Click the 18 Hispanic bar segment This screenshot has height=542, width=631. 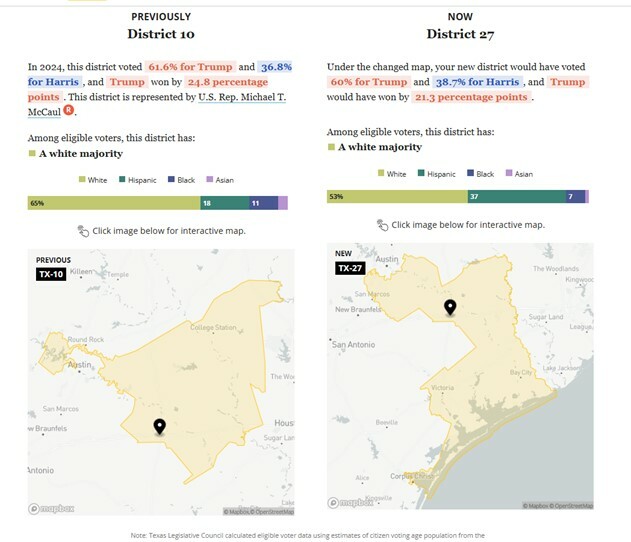tap(225, 203)
